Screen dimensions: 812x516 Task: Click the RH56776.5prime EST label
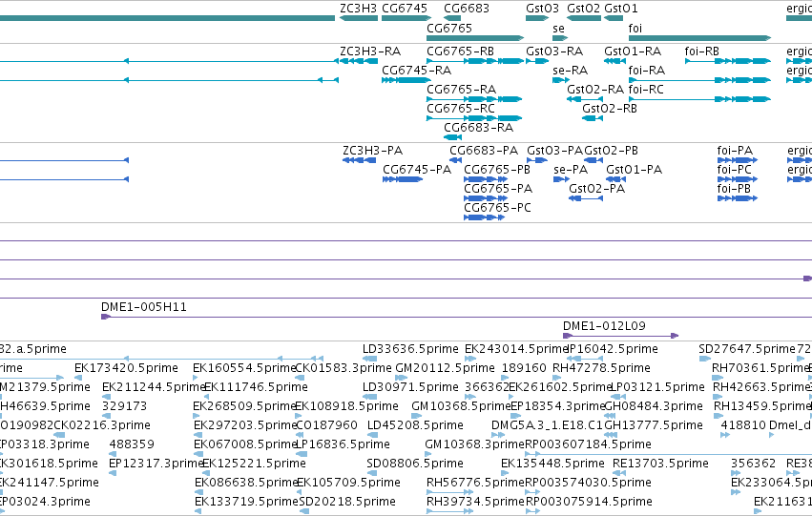point(475,483)
